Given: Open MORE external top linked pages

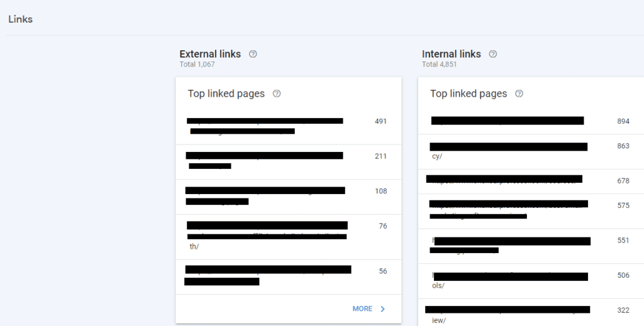Looking at the screenshot, I should tap(369, 309).
